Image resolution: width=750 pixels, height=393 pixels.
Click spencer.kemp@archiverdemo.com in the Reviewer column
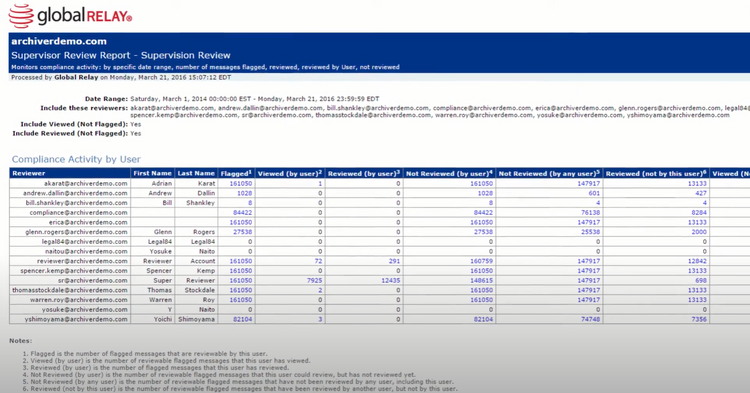coord(74,271)
